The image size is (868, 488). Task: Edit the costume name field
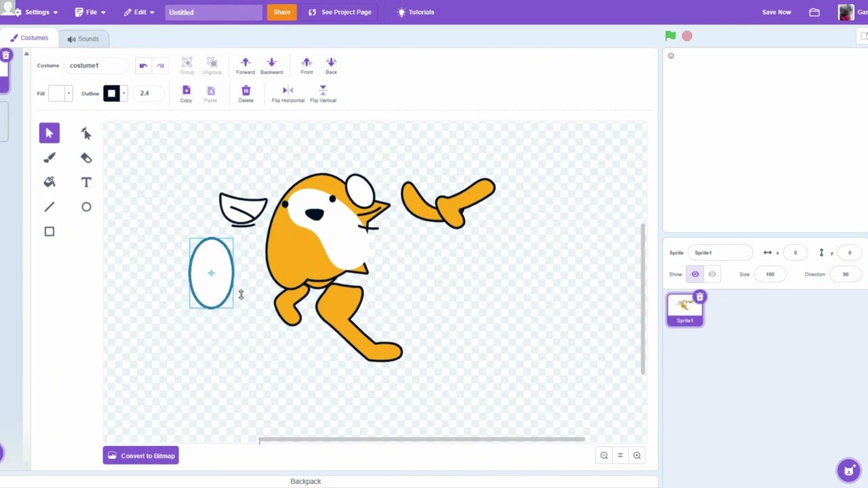(97, 66)
